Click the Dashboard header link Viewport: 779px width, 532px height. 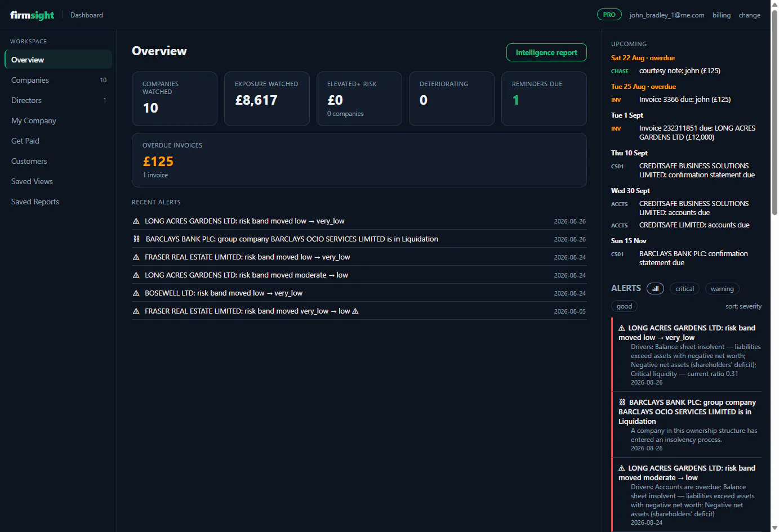tap(87, 15)
